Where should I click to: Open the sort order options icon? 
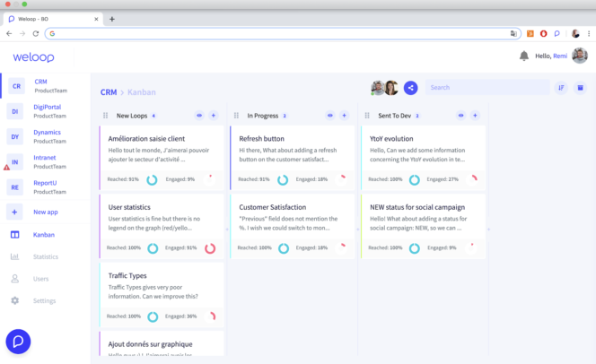[561, 88]
